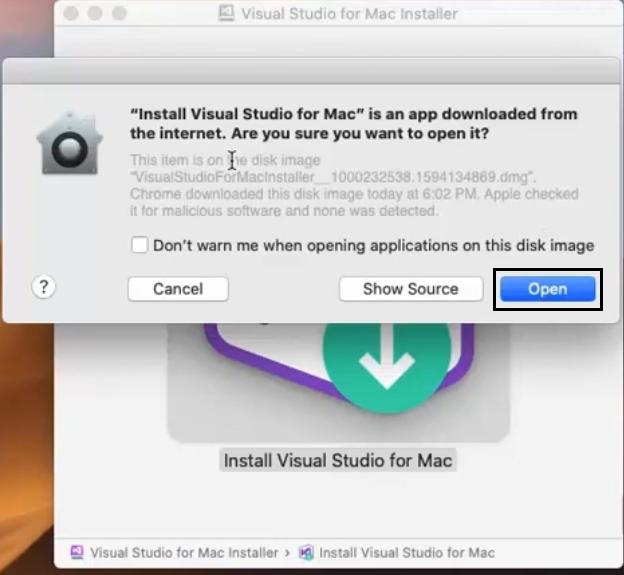This screenshot has width=624, height=575.
Task: Click the zoom button of the Installer window
Action: point(119,13)
